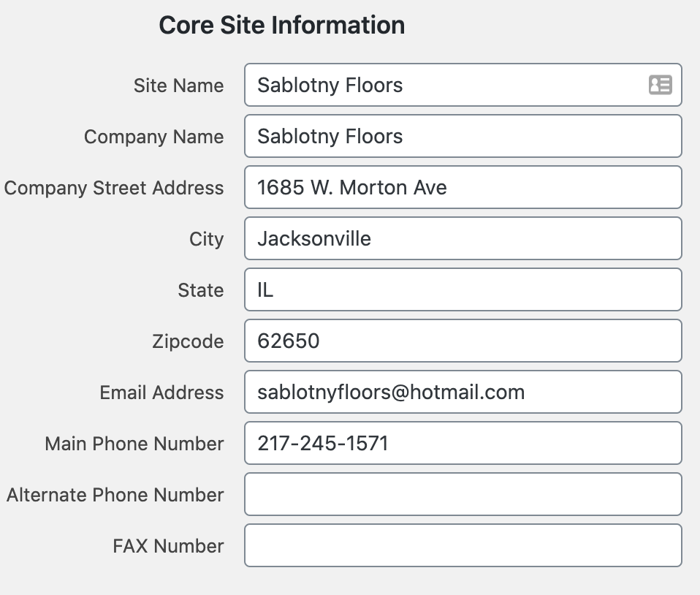Select the empty Alternate Phone Number field
Viewport: 700px width, 595px height.
tap(463, 494)
